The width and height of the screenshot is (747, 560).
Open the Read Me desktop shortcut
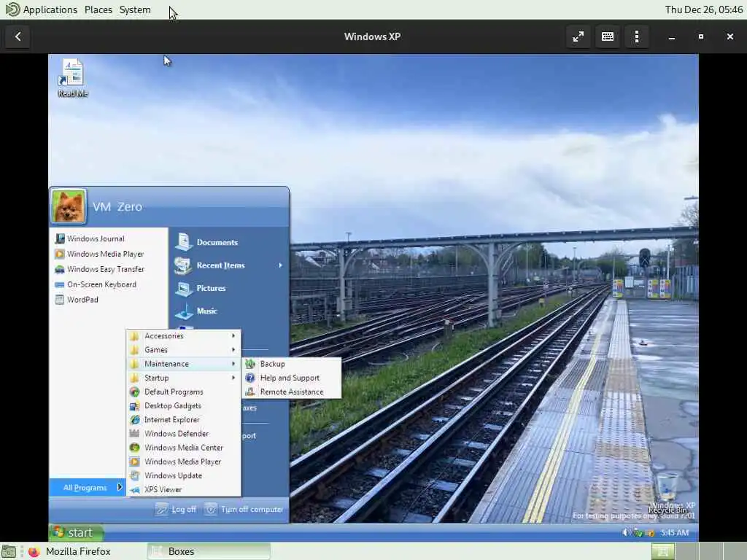pos(72,79)
